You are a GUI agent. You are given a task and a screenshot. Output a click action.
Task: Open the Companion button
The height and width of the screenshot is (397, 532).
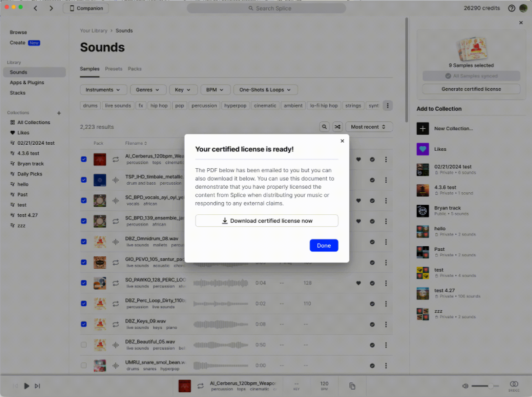[x=86, y=8]
